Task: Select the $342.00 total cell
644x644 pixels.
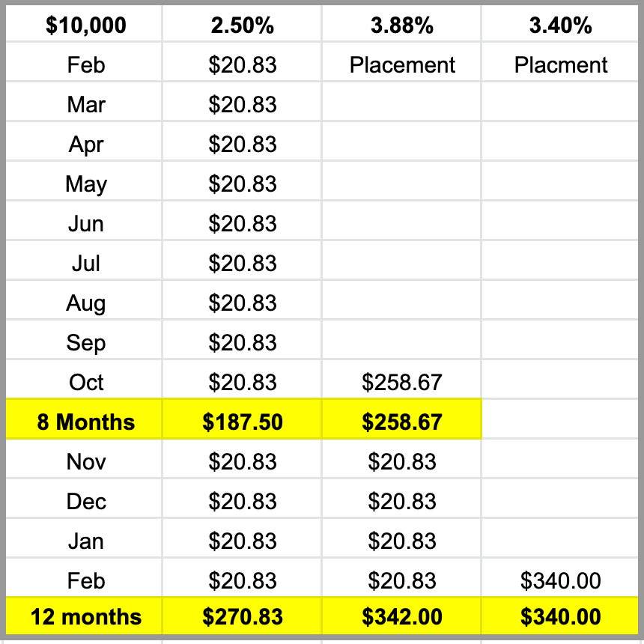Action: 402,617
